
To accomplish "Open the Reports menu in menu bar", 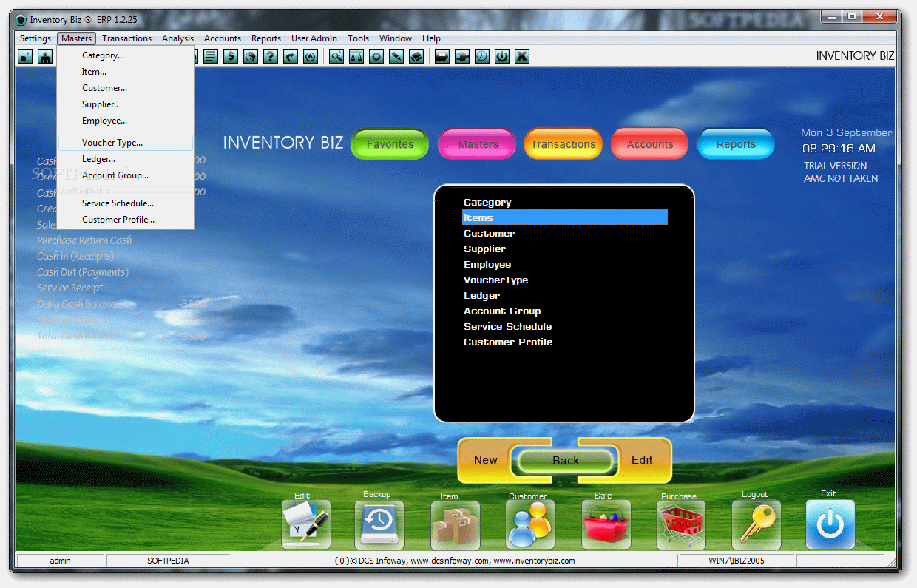I will pyautogui.click(x=266, y=38).
